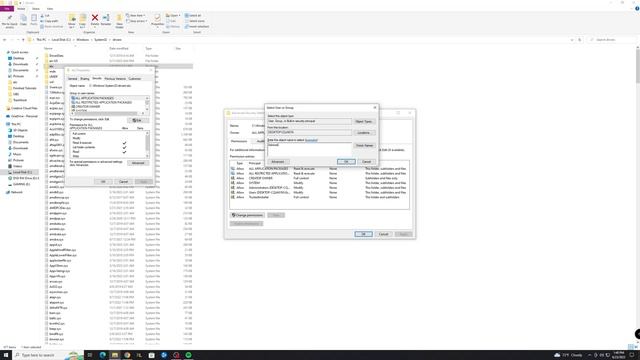Click the file list vertical scrollbar
Image resolution: width=640 pixels, height=360 pixels.
click(638, 196)
